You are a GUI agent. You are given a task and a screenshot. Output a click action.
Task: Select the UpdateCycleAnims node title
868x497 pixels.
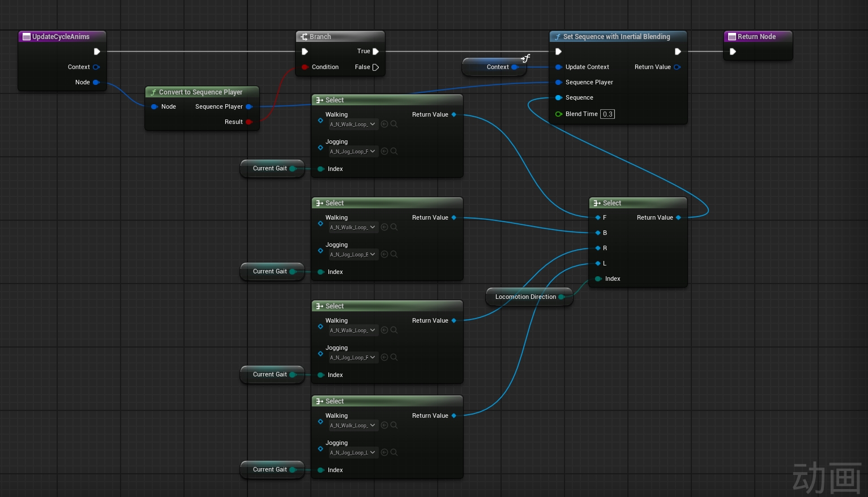coord(61,37)
